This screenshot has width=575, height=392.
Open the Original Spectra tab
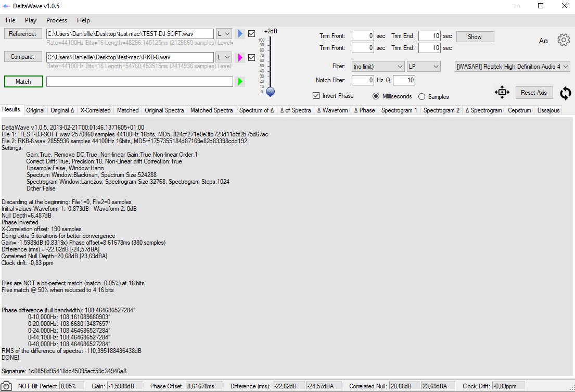(164, 110)
